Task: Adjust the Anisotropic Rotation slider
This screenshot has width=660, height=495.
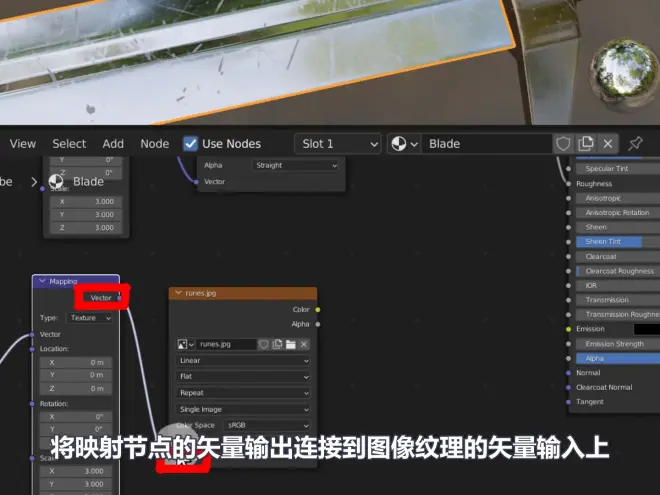Action: pyautogui.click(x=617, y=213)
